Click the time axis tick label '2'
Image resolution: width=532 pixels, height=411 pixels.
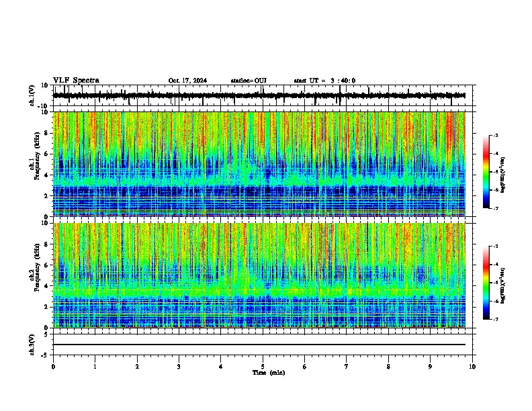coord(137,367)
